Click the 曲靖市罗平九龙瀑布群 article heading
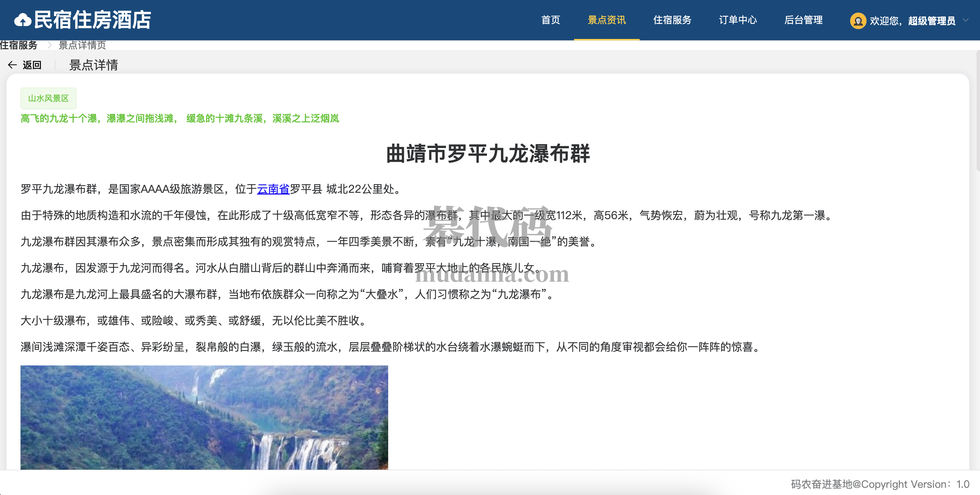980x495 pixels. coord(488,154)
